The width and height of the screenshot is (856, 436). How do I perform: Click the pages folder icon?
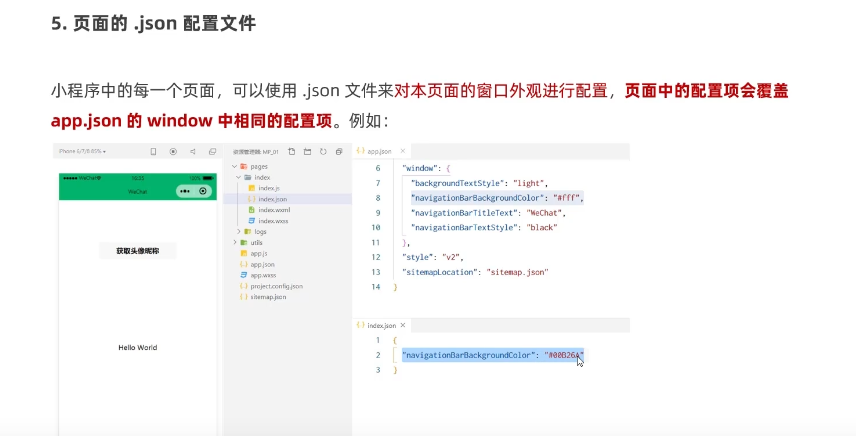[x=243, y=166]
